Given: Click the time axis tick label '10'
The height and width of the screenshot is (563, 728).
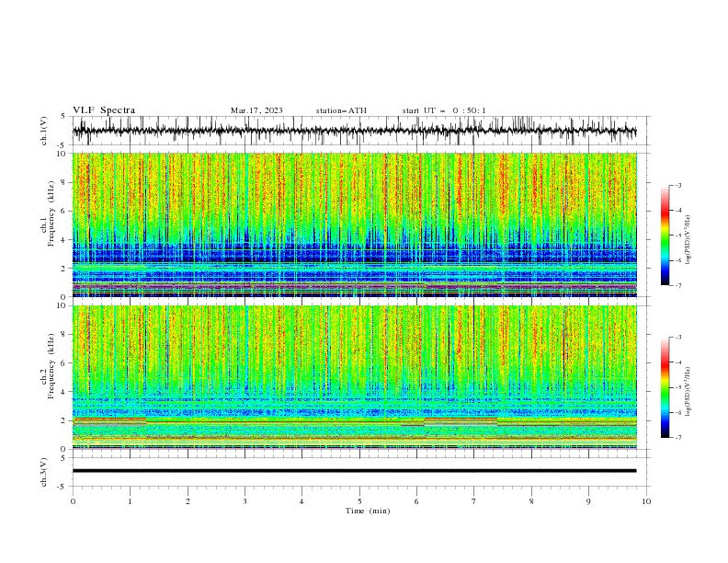Looking at the screenshot, I should (x=646, y=501).
